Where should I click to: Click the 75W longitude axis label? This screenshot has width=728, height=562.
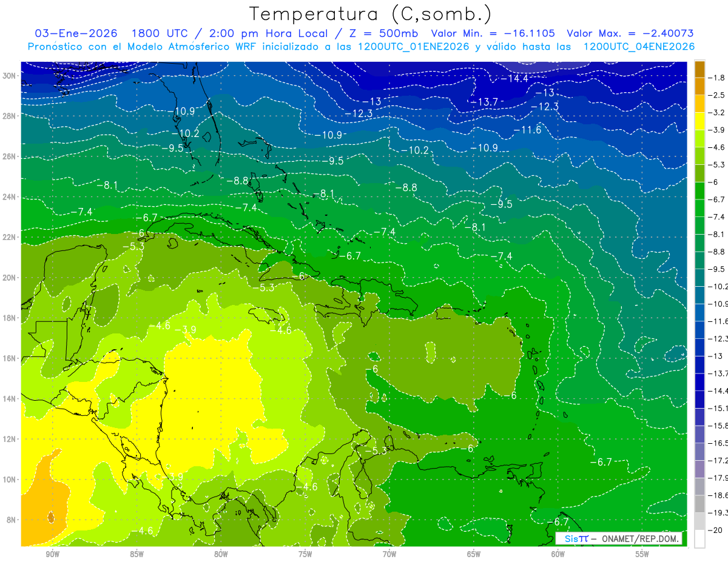click(x=305, y=554)
